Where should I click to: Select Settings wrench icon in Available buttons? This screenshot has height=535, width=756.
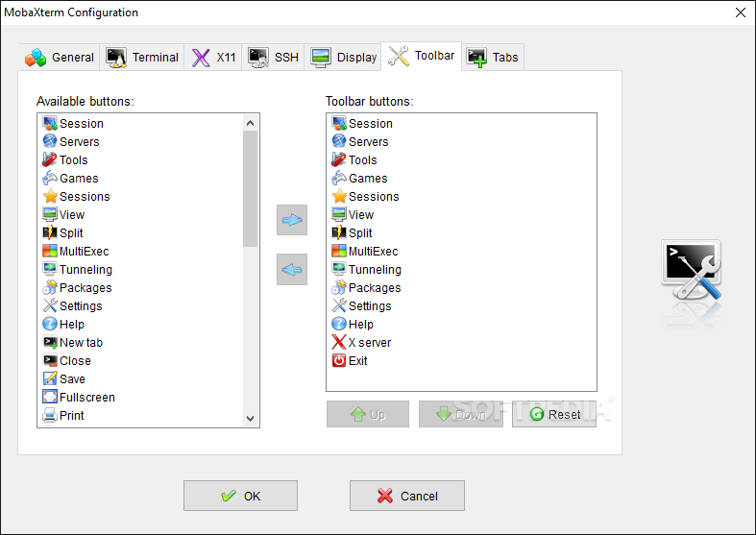coord(50,305)
